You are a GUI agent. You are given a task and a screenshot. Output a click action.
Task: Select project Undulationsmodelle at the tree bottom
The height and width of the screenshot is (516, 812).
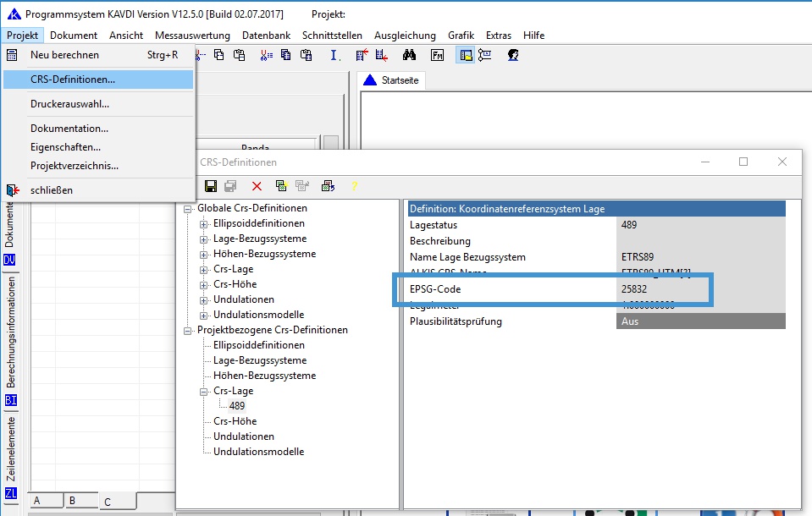pyautogui.click(x=259, y=452)
